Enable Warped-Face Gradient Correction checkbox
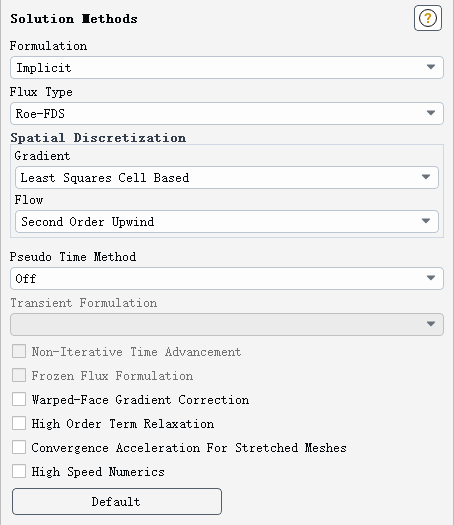The width and height of the screenshot is (454, 525). (x=19, y=399)
